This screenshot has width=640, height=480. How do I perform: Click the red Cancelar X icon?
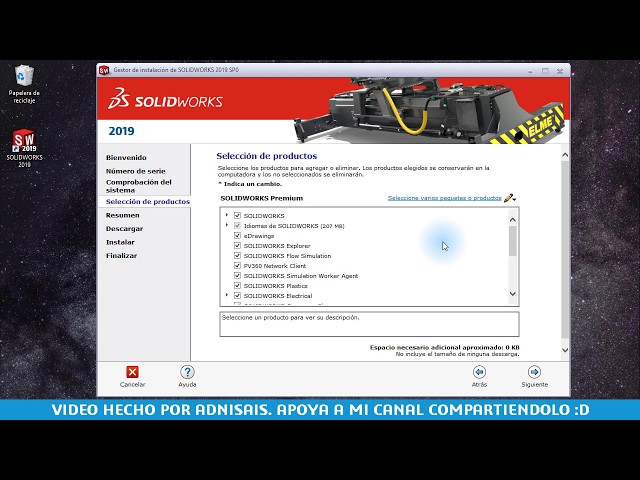coord(132,372)
